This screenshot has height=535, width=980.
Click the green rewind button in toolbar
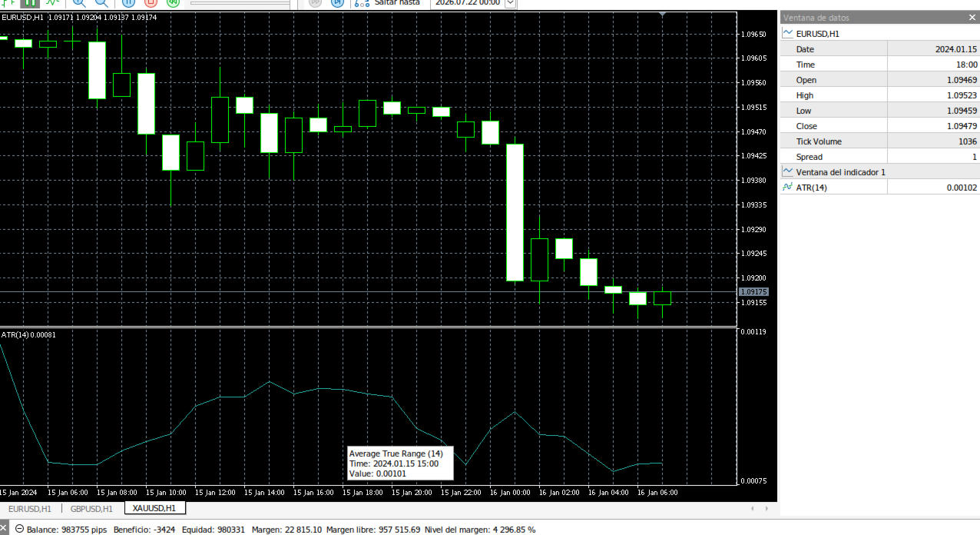coord(173,2)
